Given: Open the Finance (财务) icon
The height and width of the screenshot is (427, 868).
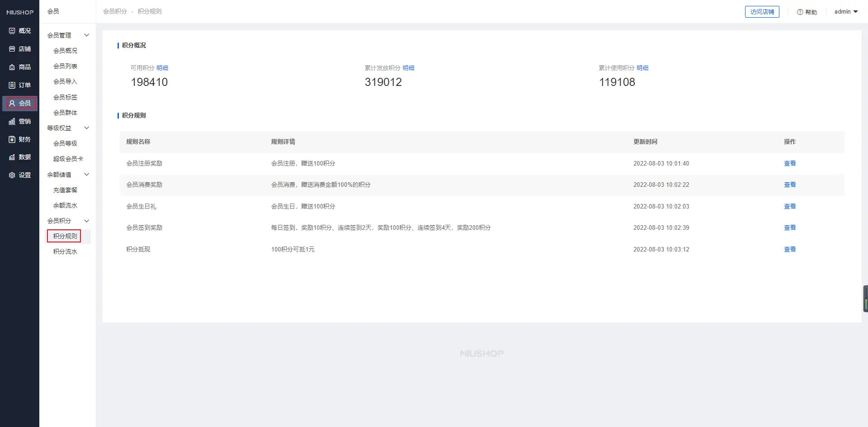Looking at the screenshot, I should coord(12,139).
